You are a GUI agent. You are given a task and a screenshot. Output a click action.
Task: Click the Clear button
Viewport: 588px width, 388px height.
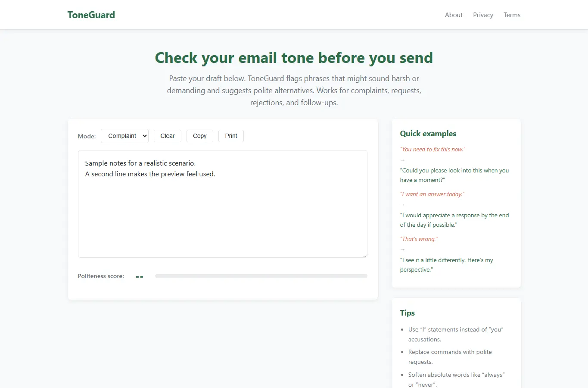pos(168,136)
